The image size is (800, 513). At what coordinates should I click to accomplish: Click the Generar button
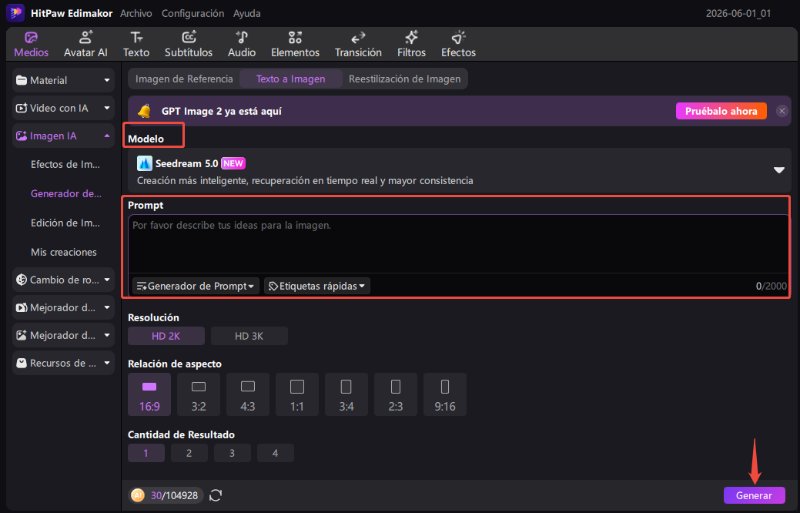coord(754,495)
